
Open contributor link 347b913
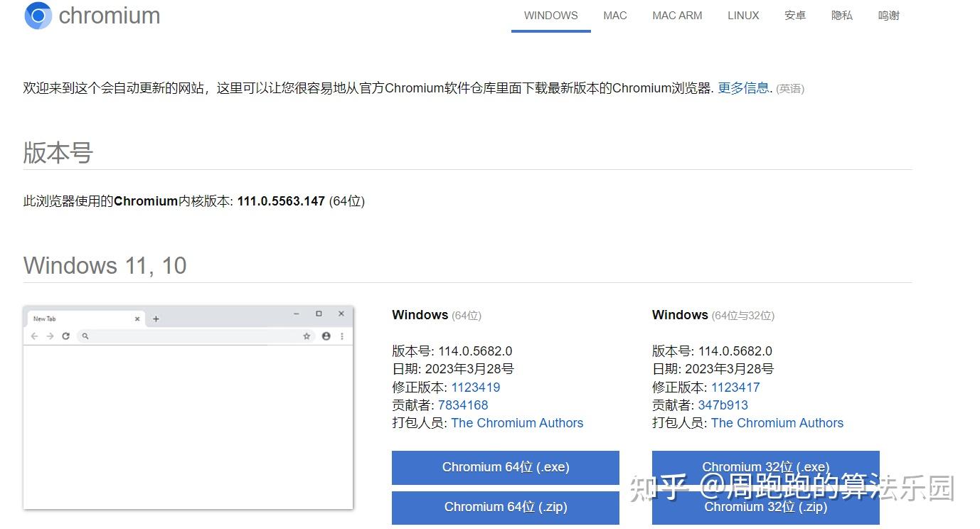[x=723, y=405]
